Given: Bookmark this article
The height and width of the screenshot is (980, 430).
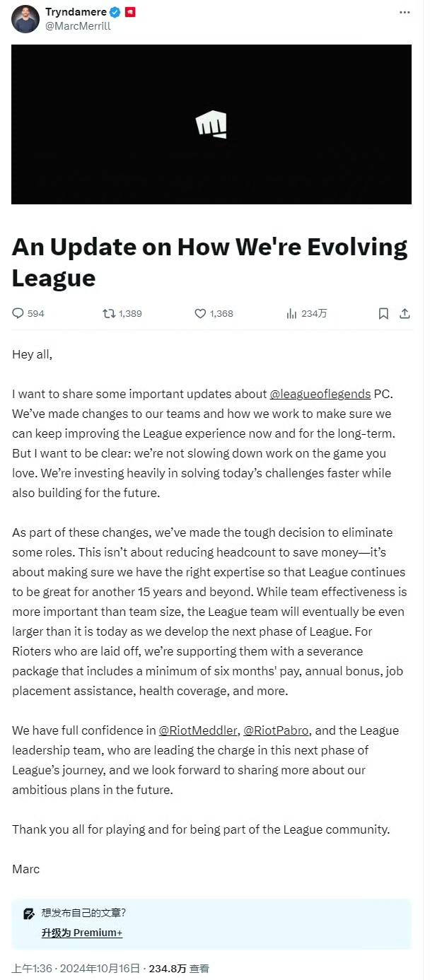Looking at the screenshot, I should point(383,313).
